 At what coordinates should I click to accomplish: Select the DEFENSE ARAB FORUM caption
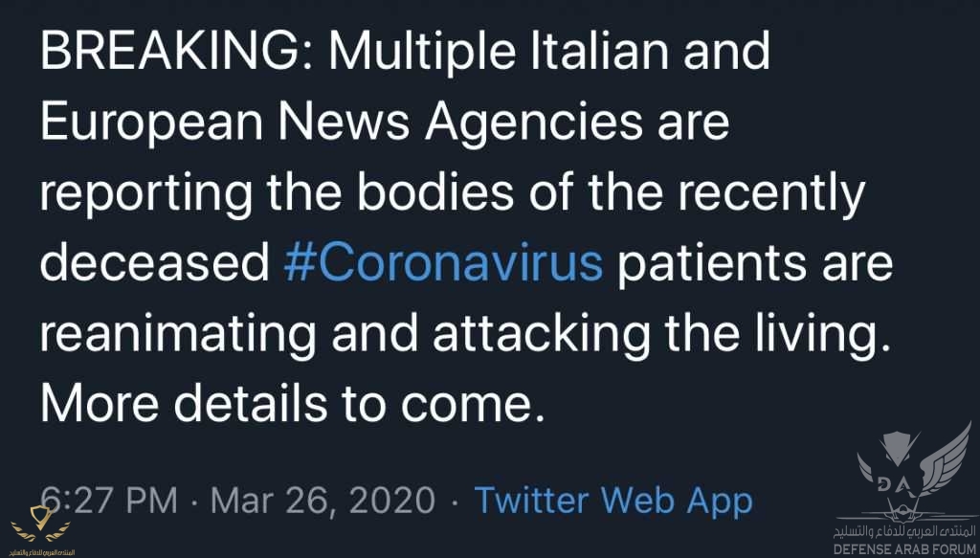tap(903, 550)
